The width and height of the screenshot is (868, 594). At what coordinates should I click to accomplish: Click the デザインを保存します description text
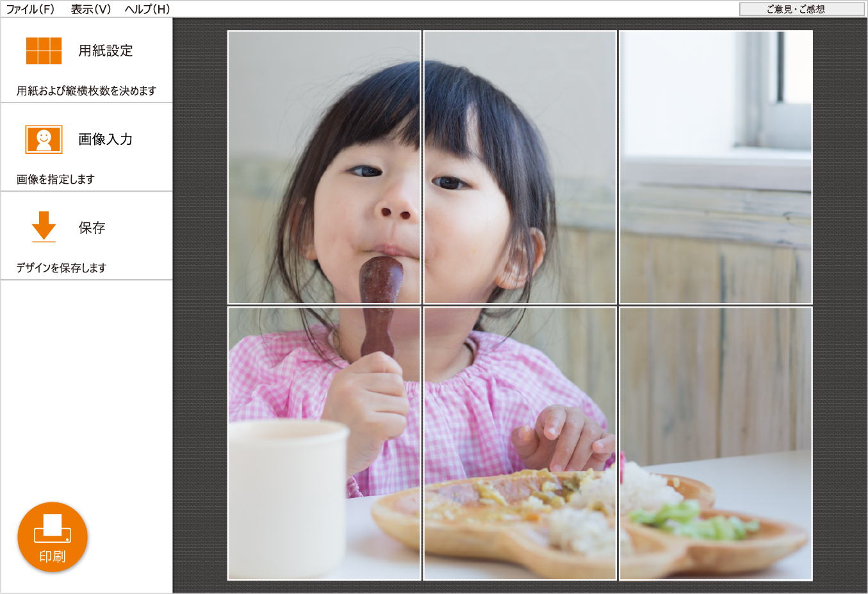61,268
